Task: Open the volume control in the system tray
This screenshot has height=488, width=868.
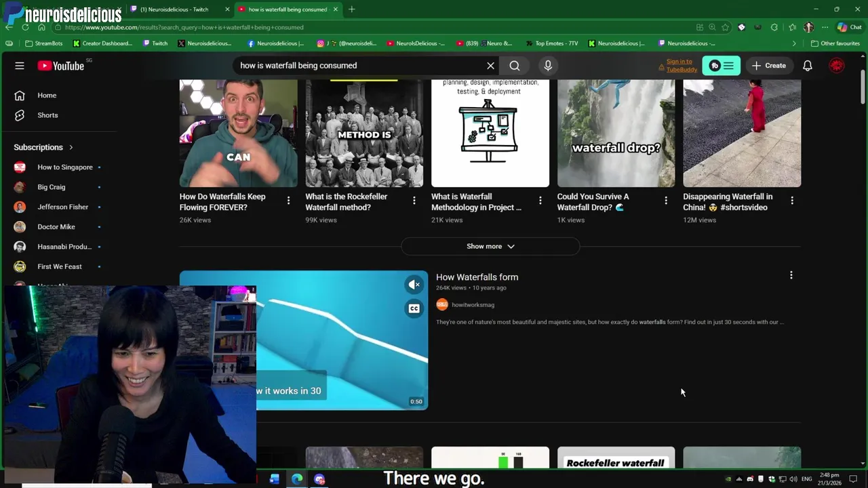Action: (x=793, y=479)
